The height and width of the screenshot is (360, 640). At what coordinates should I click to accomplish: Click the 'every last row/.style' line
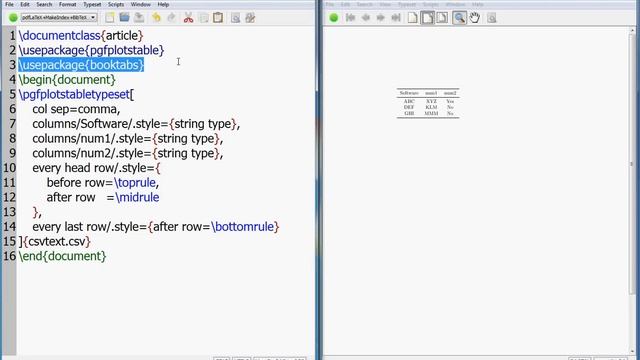click(x=156, y=227)
